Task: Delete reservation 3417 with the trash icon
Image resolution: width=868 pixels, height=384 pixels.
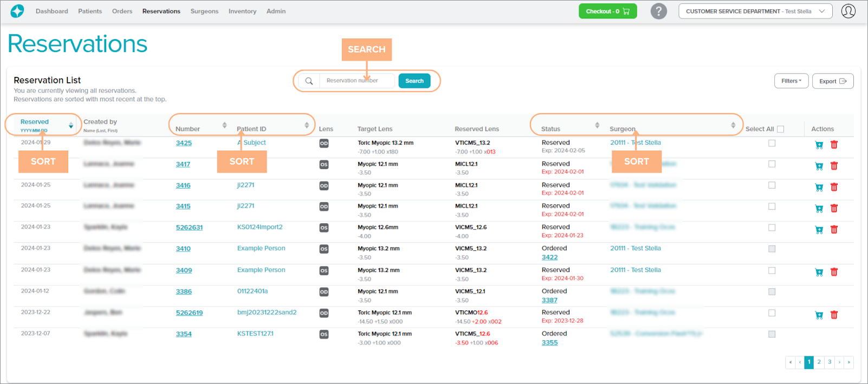Action: (834, 166)
